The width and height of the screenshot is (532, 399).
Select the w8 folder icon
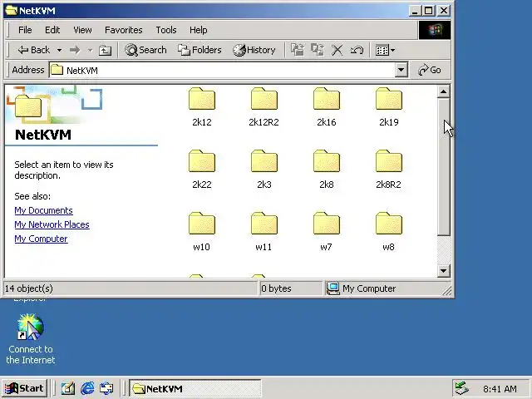[389, 224]
